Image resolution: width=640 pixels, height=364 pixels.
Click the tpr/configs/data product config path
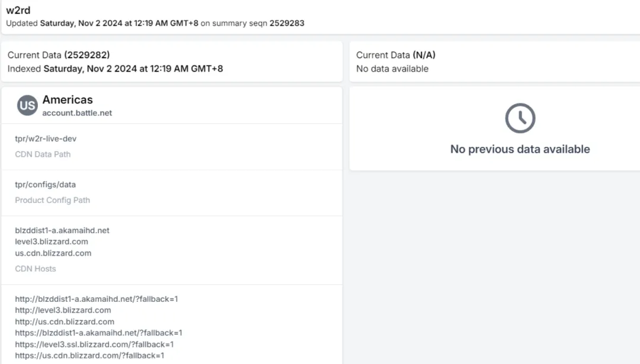coord(45,185)
